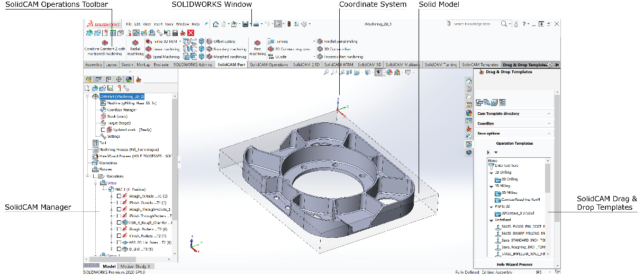The width and height of the screenshot is (644, 277).
Task: Toggle checkbox for HSR_R_Rough_Chamfer operation
Action: 119,222
